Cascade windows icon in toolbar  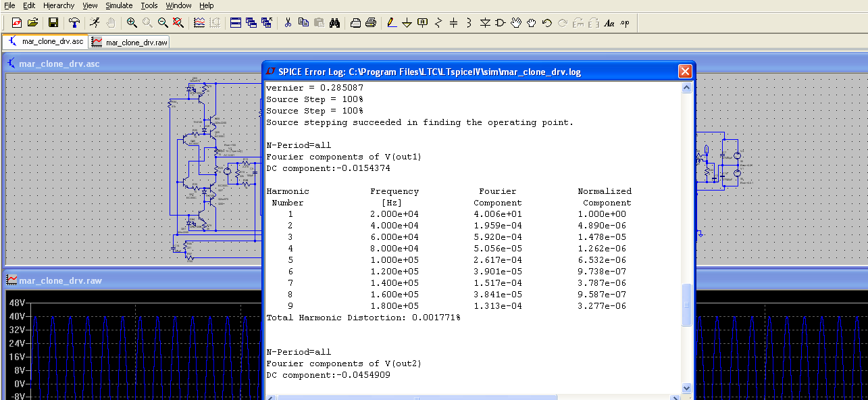251,22
